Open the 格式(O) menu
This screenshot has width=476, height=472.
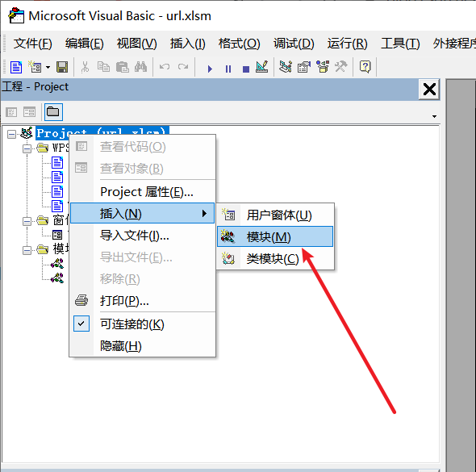[x=240, y=44]
